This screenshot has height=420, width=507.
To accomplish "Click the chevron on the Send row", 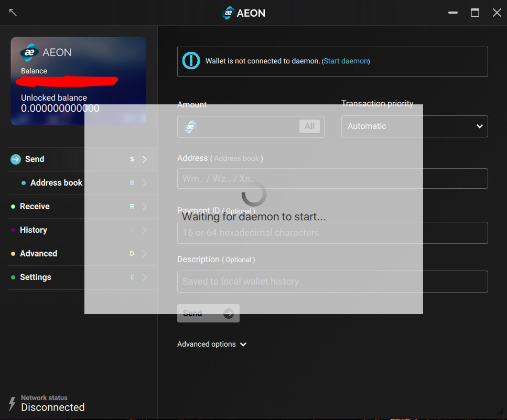I will click(145, 159).
